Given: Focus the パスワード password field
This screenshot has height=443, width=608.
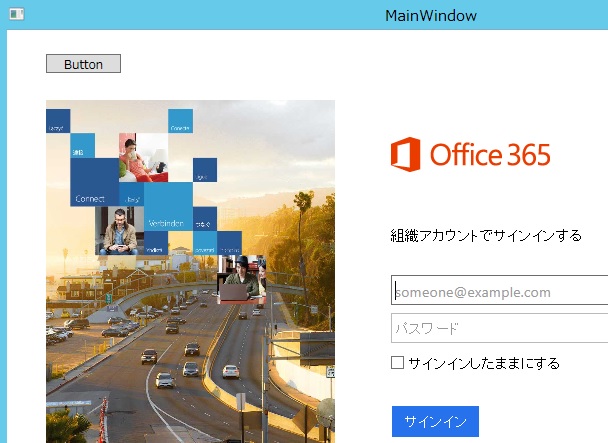Looking at the screenshot, I should coord(499,328).
